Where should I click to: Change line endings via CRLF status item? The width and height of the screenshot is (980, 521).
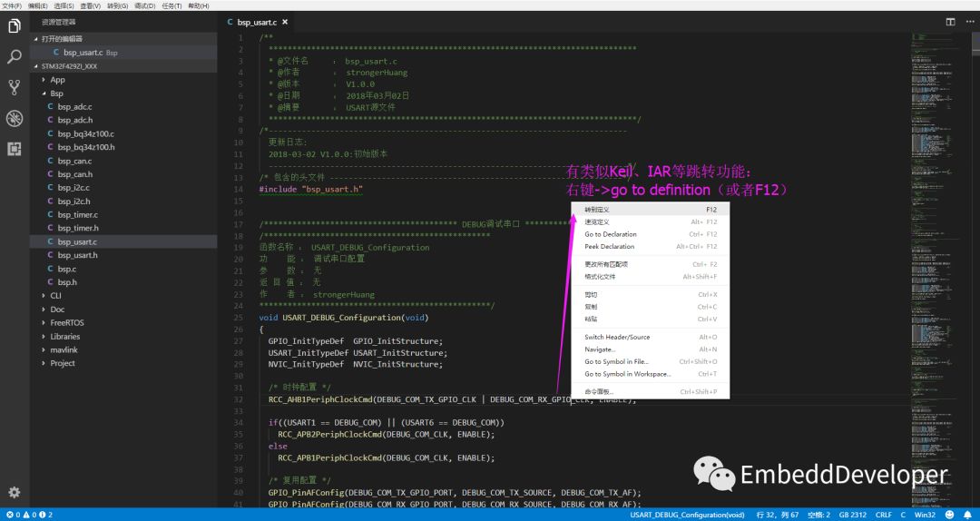[x=884, y=515]
